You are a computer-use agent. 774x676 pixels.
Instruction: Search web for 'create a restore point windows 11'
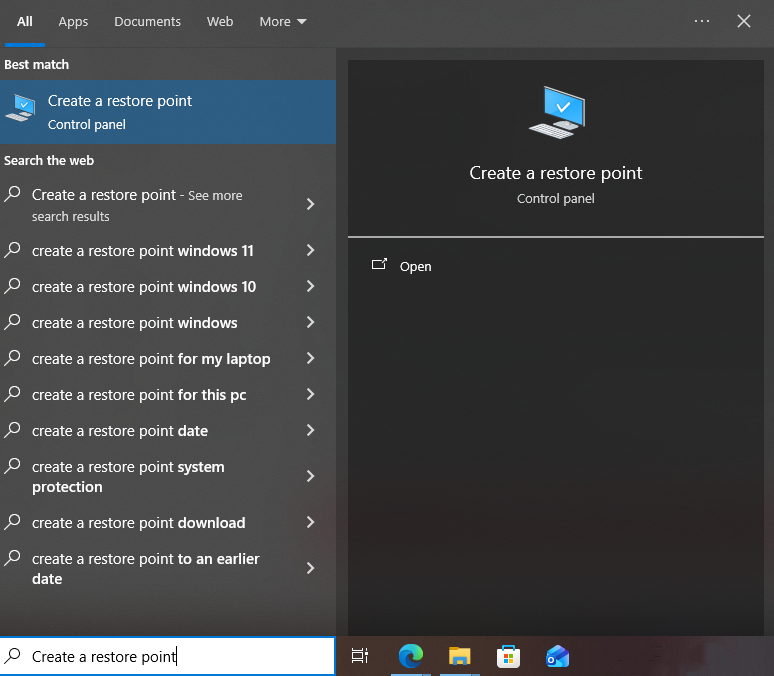click(143, 251)
